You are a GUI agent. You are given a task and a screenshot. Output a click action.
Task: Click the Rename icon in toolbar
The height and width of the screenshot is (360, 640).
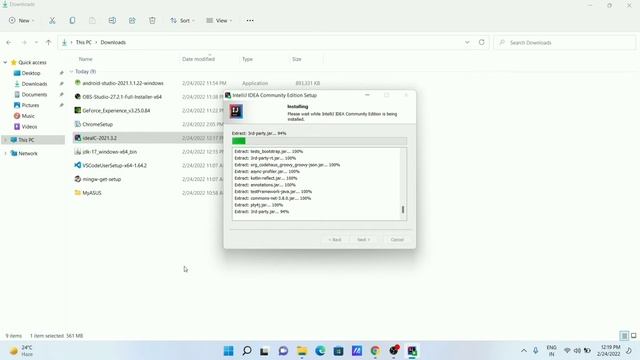(112, 20)
